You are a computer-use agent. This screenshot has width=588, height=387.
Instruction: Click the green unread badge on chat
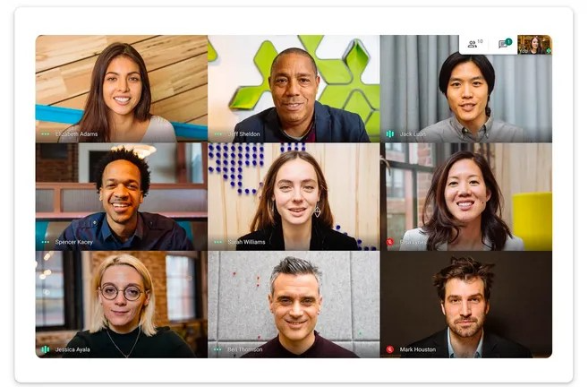click(x=508, y=42)
